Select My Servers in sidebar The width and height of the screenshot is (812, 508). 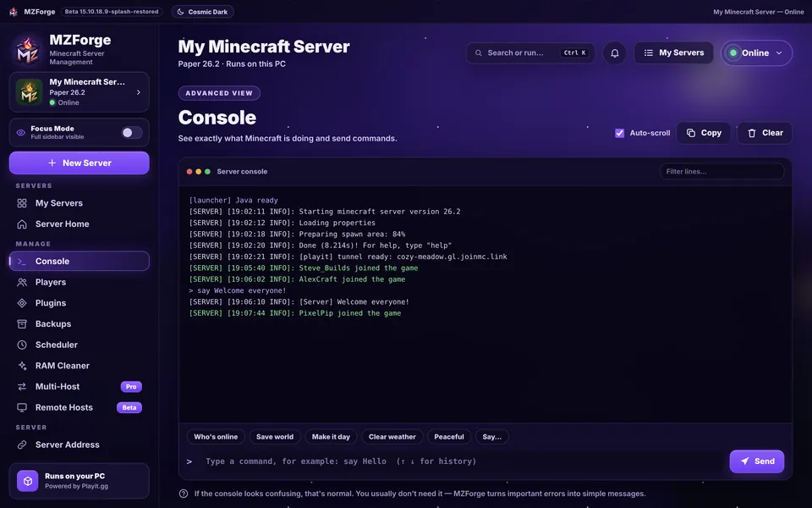click(80, 203)
